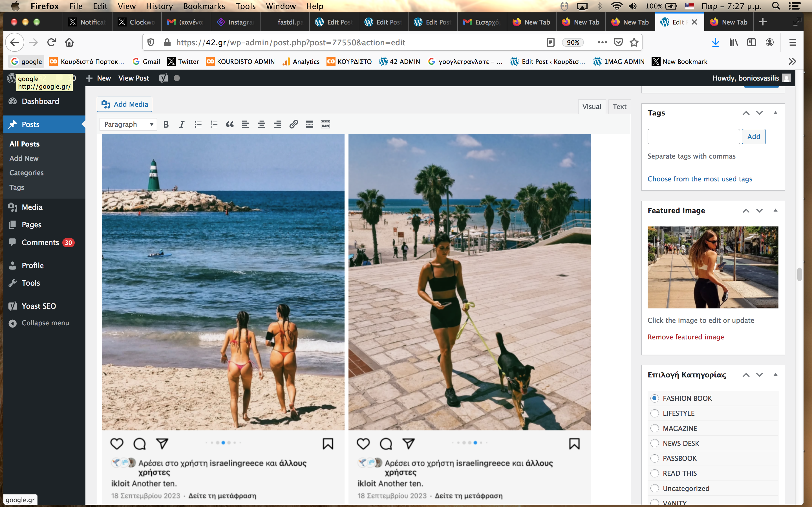Viewport: 812px width, 507px height.
Task: Select the LIFESTYLE category radio button
Action: point(654,413)
